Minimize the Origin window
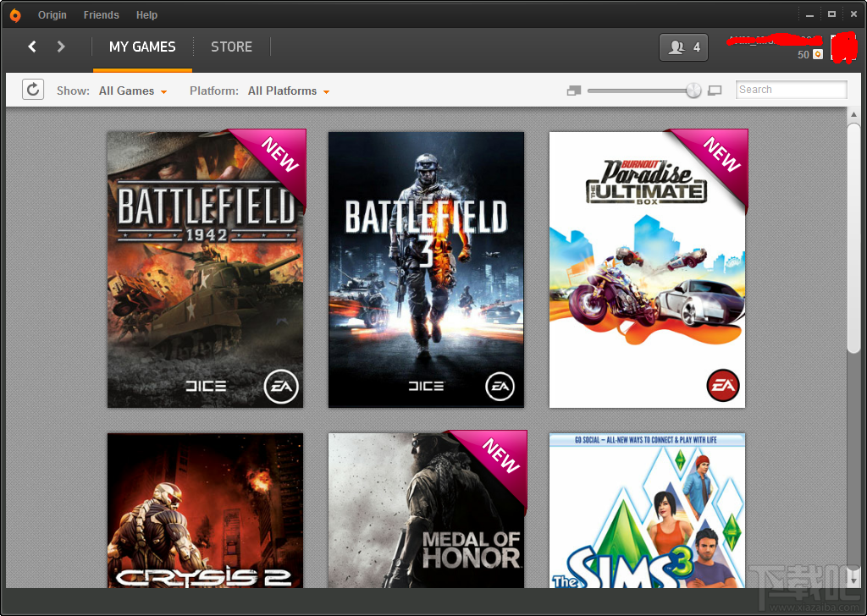This screenshot has width=867, height=616. (x=810, y=15)
